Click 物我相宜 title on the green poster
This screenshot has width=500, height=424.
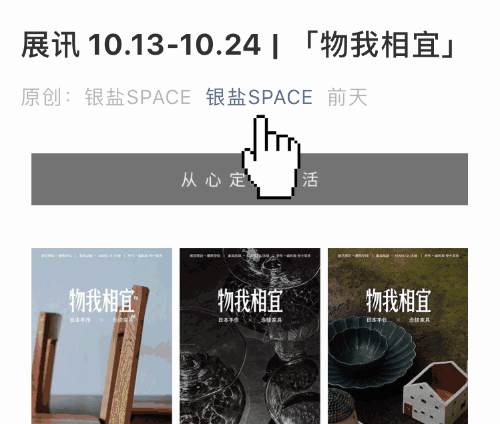tap(398, 301)
